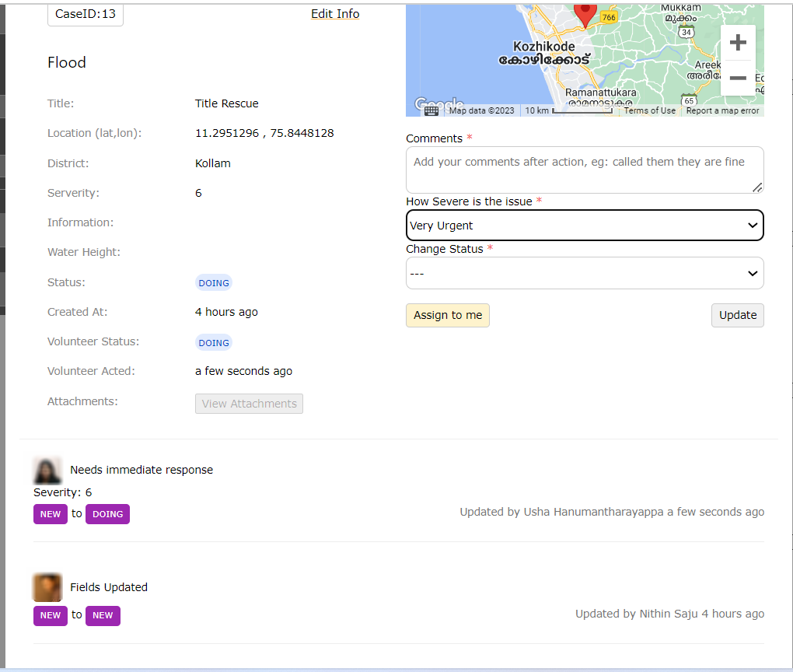Viewport: 793px width, 672px height.
Task: Click the DOING badge beside Volunteer Status
Action: [x=214, y=343]
